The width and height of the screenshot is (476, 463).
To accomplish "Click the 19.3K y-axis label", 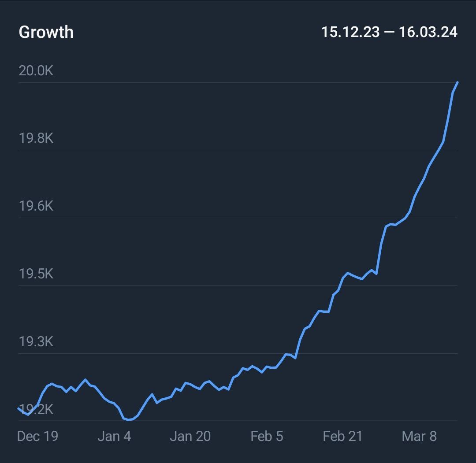I will pos(36,341).
